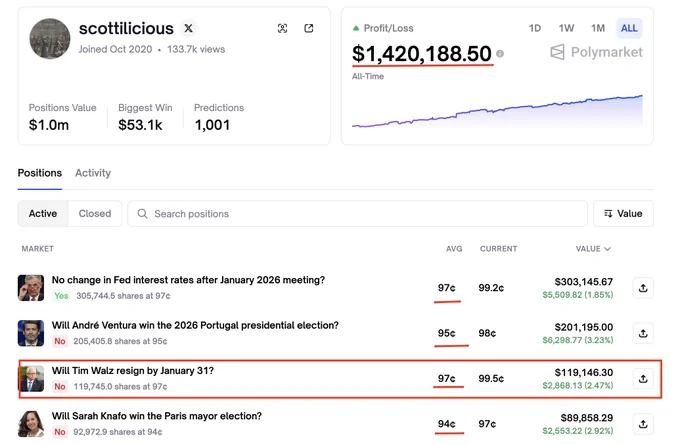Share the Sarah Knafo position

click(643, 424)
